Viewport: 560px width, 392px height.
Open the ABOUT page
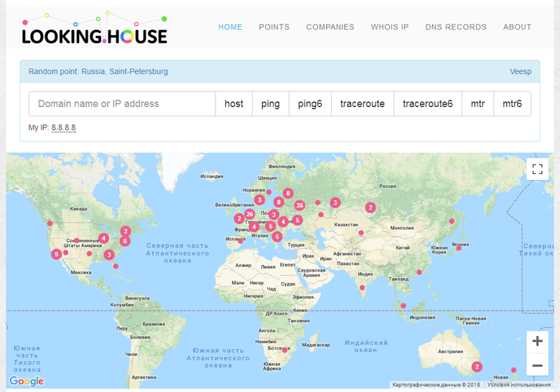click(x=517, y=27)
